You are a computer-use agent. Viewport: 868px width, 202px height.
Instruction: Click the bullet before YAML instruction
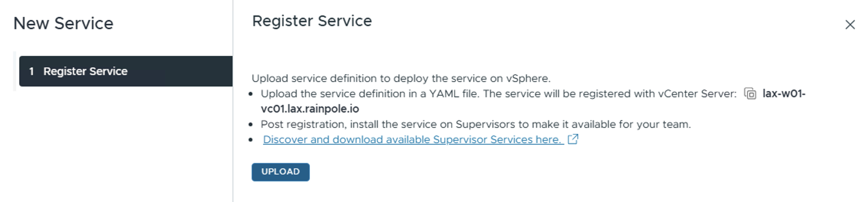(x=251, y=94)
